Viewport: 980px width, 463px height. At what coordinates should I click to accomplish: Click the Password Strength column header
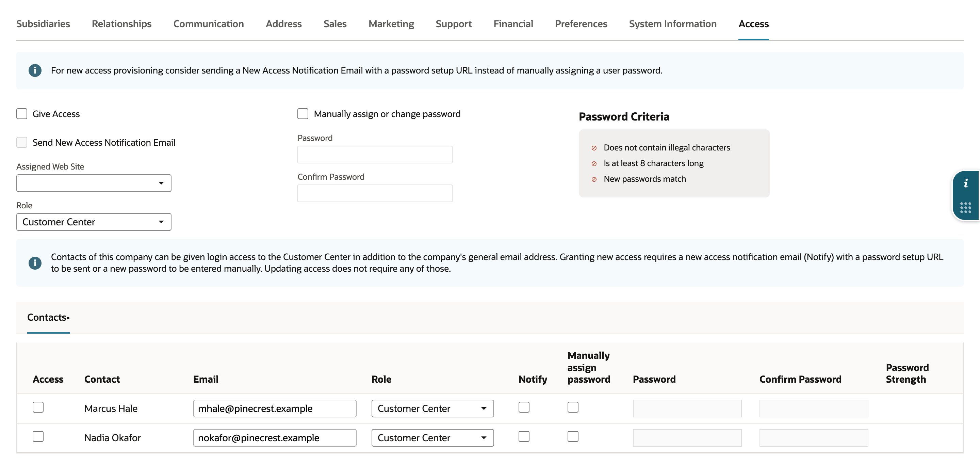[x=907, y=373]
